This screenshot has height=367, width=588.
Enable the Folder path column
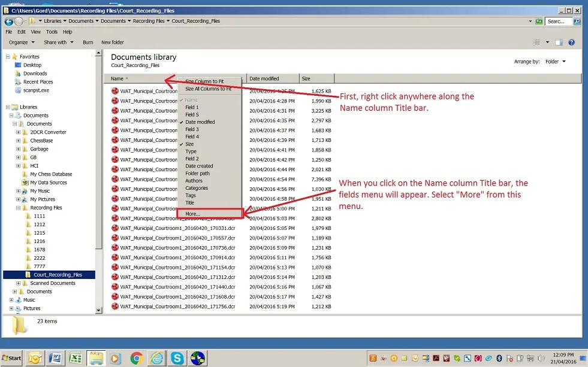(197, 174)
